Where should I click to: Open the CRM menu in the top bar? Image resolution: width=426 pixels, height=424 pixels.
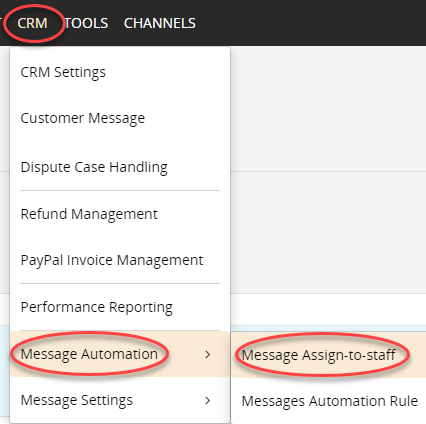[32, 23]
